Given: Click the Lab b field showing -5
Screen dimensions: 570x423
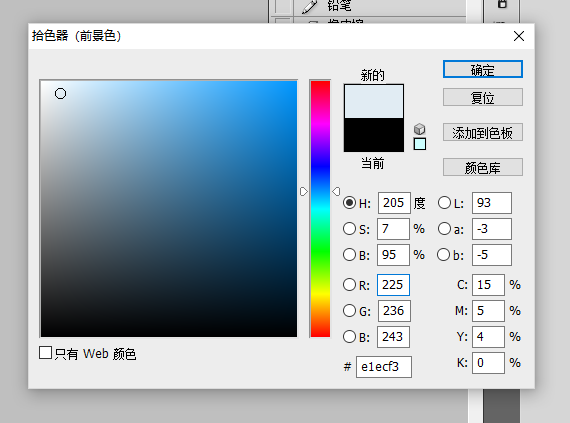Looking at the screenshot, I should click(x=492, y=255).
